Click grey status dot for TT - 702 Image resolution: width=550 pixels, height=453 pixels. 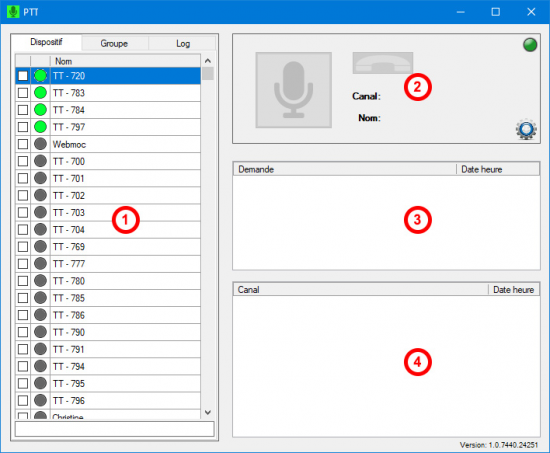click(40, 195)
